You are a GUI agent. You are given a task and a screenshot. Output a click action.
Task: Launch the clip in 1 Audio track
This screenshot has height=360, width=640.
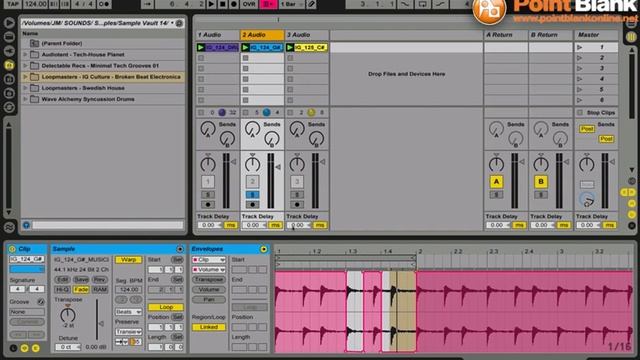[x=200, y=47]
